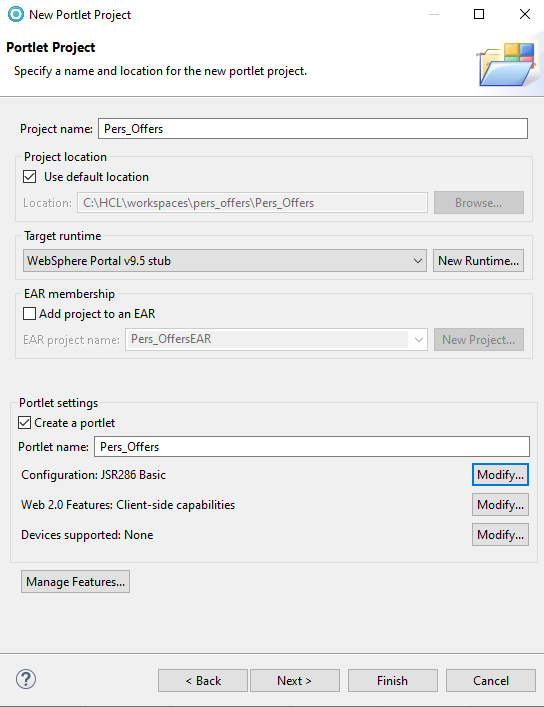Modify the Web 2.0 Features setting
The width and height of the screenshot is (544, 707).
tap(500, 505)
